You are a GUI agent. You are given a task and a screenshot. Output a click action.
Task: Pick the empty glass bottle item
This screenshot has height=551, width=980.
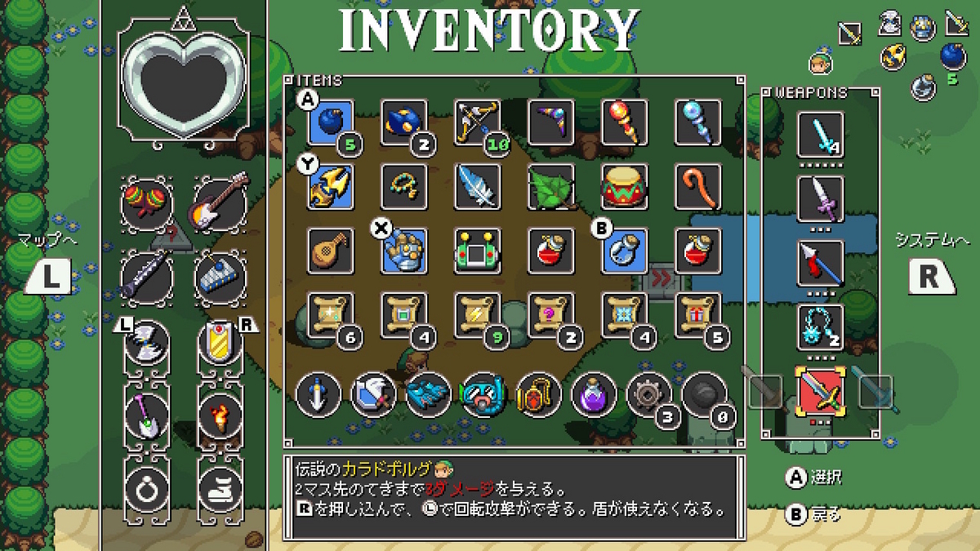[625, 251]
